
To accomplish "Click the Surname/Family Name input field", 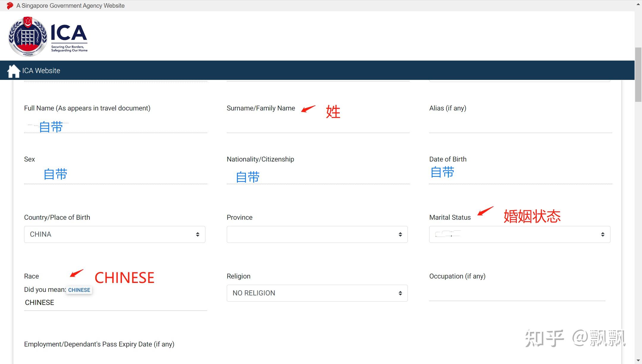I will tap(318, 125).
